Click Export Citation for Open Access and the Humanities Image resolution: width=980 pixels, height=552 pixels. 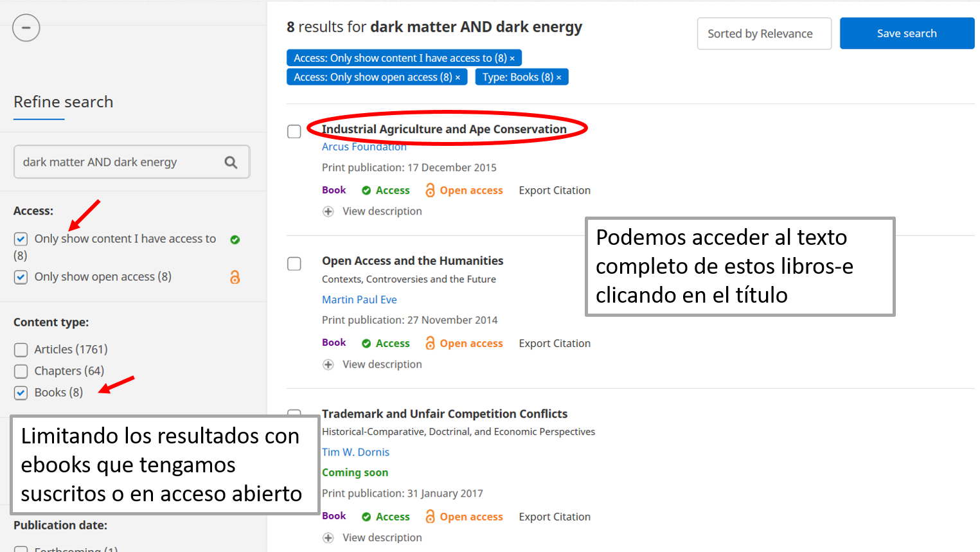[554, 343]
